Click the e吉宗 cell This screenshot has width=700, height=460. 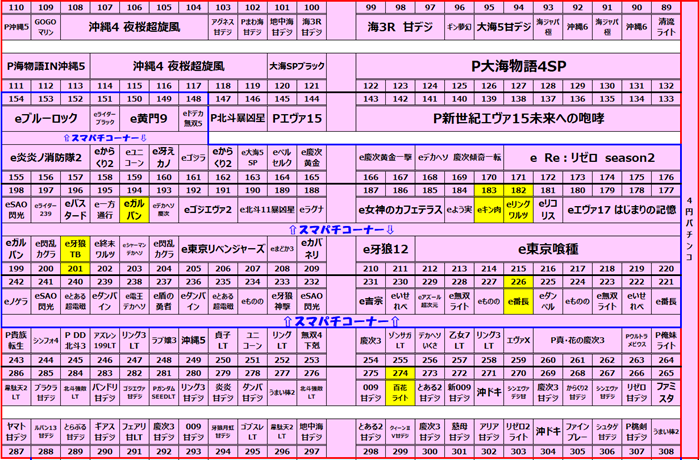click(x=371, y=301)
